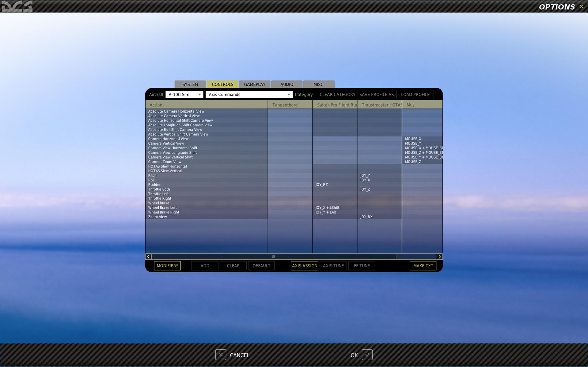Screen dimensions: 588x367
Task: Select Camera View Vertical Shift action
Action: pyautogui.click(x=207, y=157)
